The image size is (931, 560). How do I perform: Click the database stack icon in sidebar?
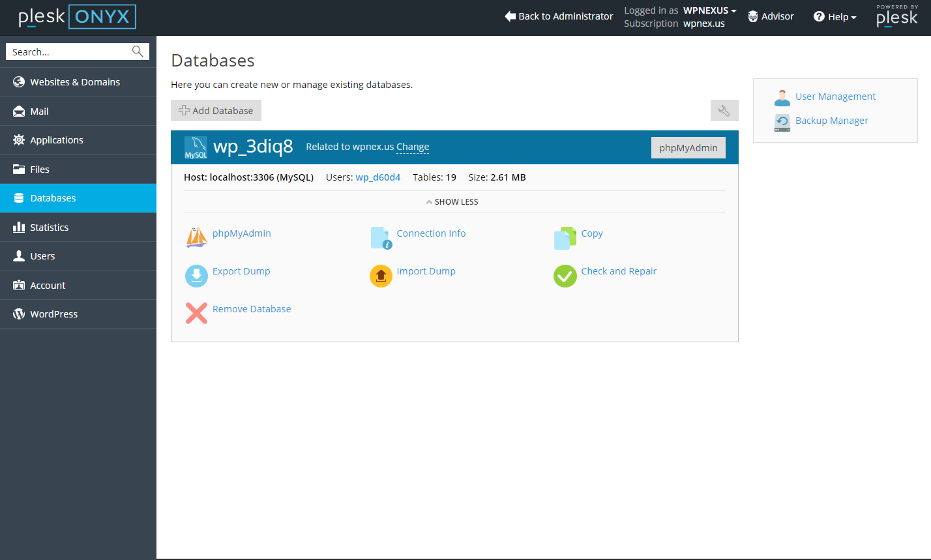[x=19, y=198]
